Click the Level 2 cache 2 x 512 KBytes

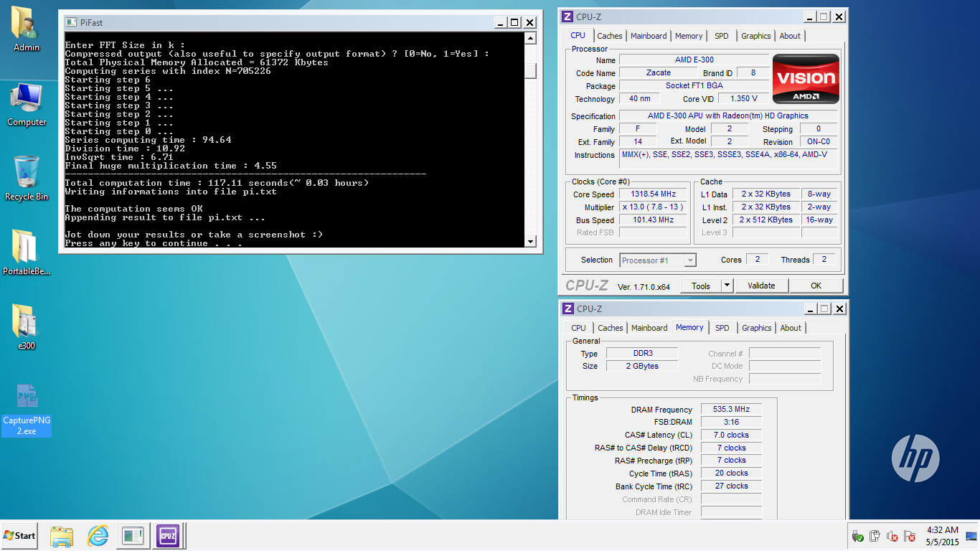tap(766, 220)
